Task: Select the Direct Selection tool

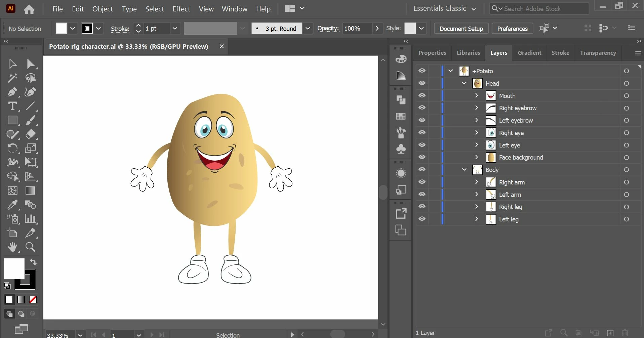Action: click(x=30, y=64)
